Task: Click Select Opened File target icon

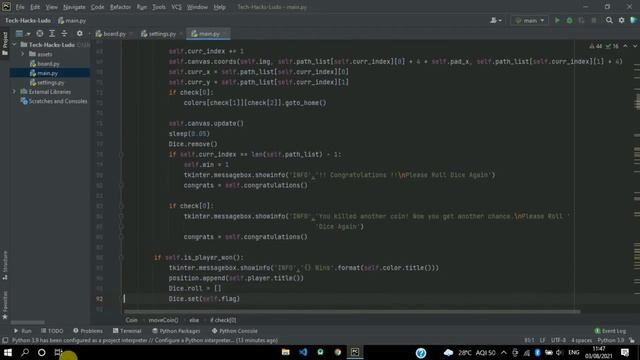Action: click(40, 33)
